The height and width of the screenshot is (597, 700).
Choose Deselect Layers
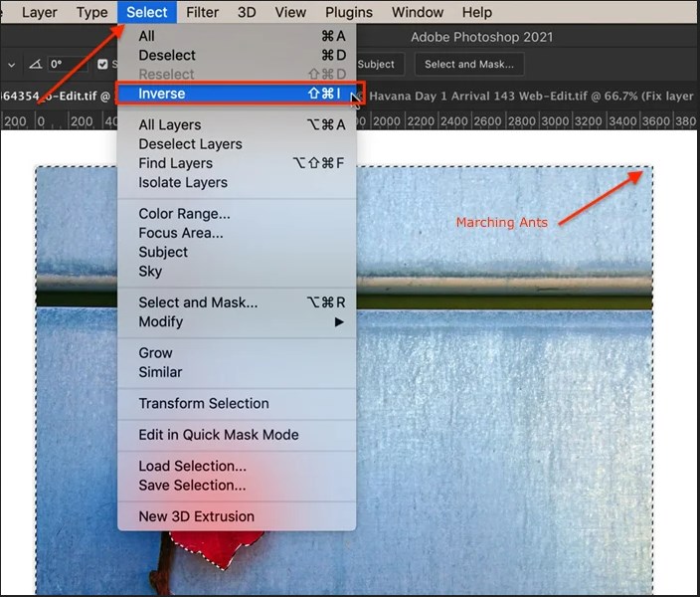[x=237, y=144]
